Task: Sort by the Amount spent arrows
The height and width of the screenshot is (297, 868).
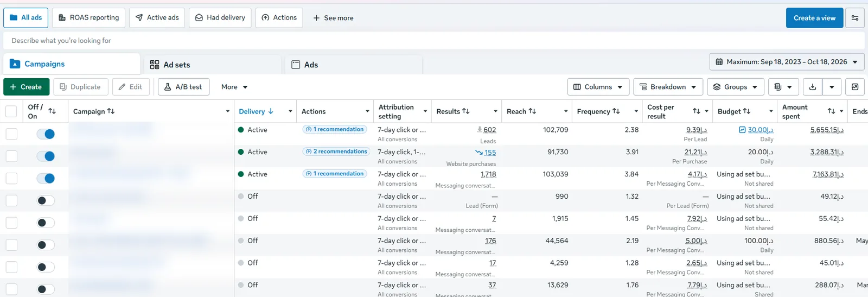Action: 831,111
